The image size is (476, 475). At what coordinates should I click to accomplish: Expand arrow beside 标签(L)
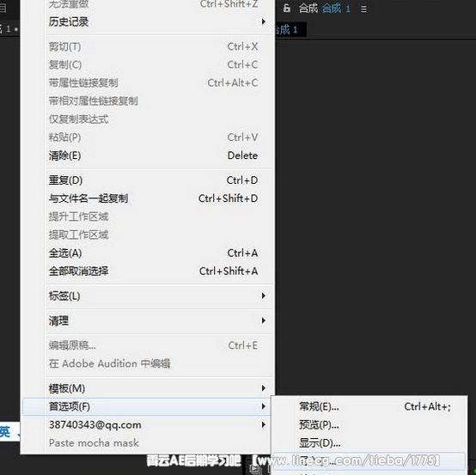pos(264,295)
